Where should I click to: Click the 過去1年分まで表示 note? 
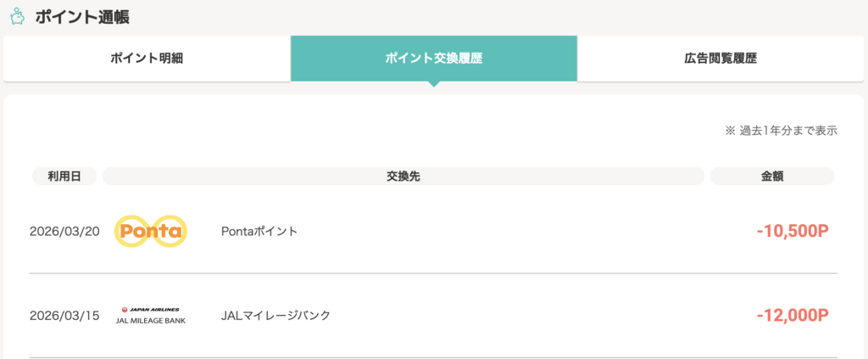click(x=781, y=131)
